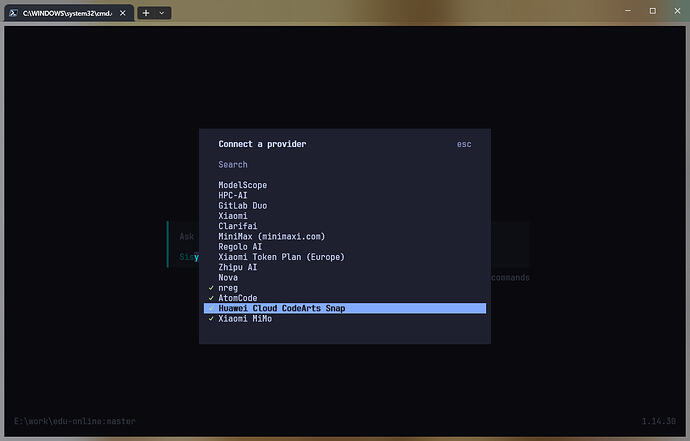Image resolution: width=690 pixels, height=441 pixels.
Task: Choose highlighted Huawei Cloud CodeArts Snap
Action: click(x=345, y=309)
